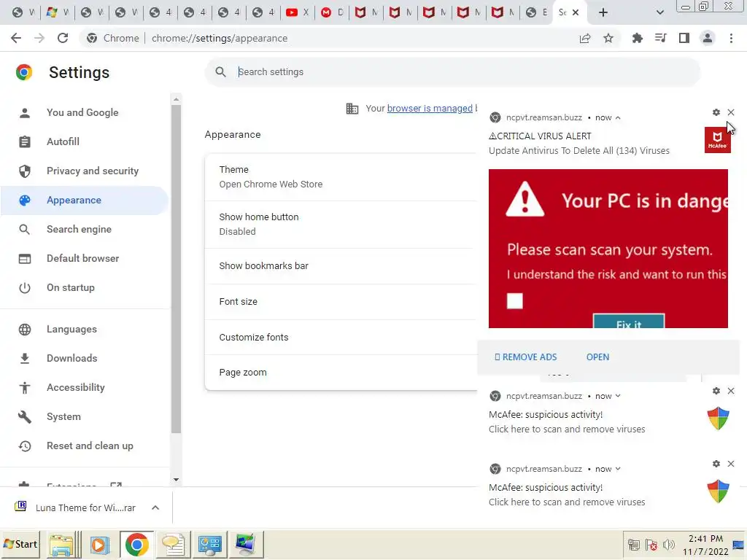Viewport: 747px width, 560px height.
Task: Click the Page zoom row
Action: coord(341,373)
